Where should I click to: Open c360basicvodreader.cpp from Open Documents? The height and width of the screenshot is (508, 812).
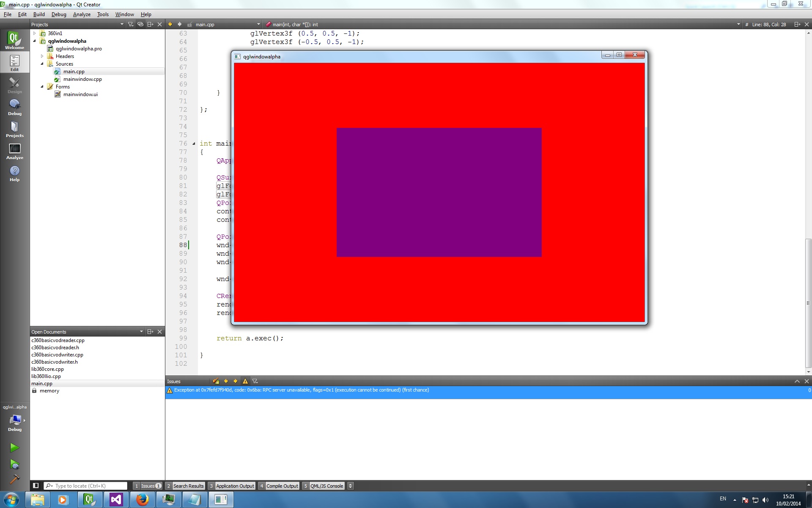(58, 340)
